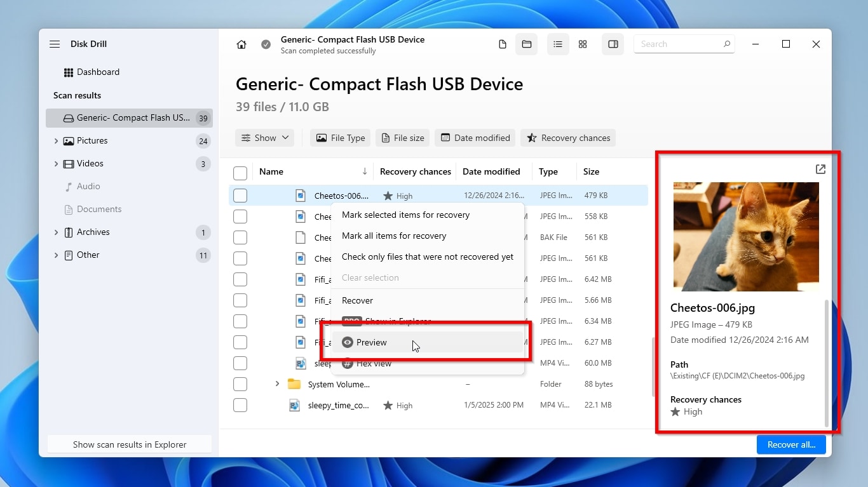
Task: Click the sleepy_time_co MP4 file icon
Action: pyautogui.click(x=294, y=405)
